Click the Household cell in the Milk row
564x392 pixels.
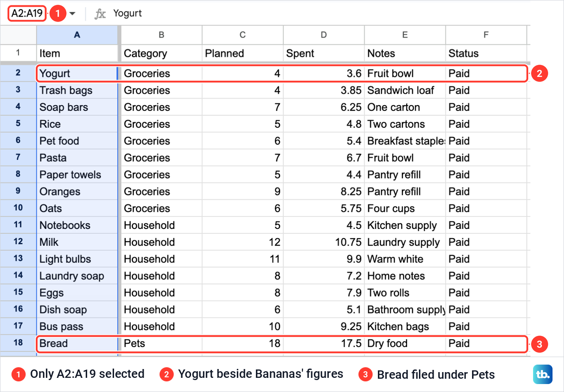161,242
